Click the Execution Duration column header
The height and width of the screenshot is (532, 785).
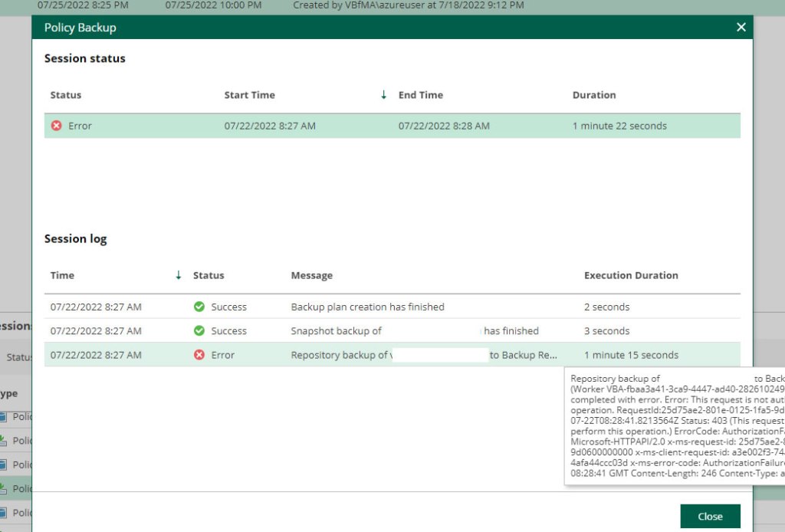pos(631,275)
